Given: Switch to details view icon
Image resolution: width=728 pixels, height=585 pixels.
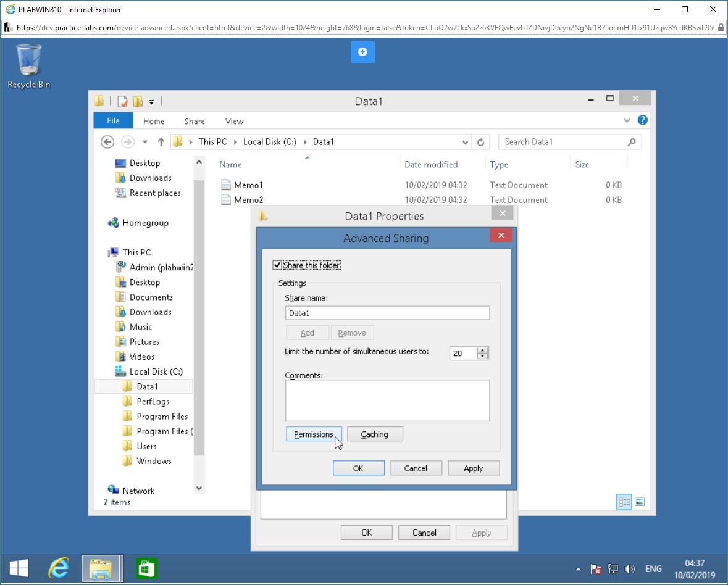Looking at the screenshot, I should tap(624, 502).
